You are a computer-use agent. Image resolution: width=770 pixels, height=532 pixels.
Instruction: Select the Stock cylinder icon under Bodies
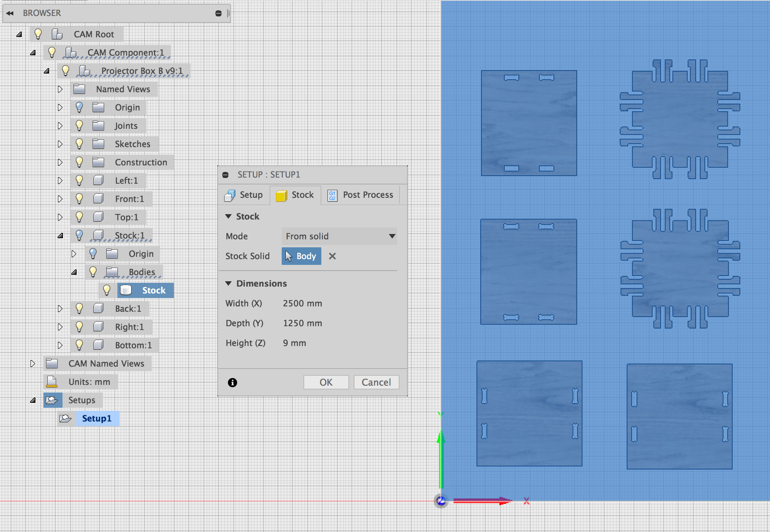[126, 290]
